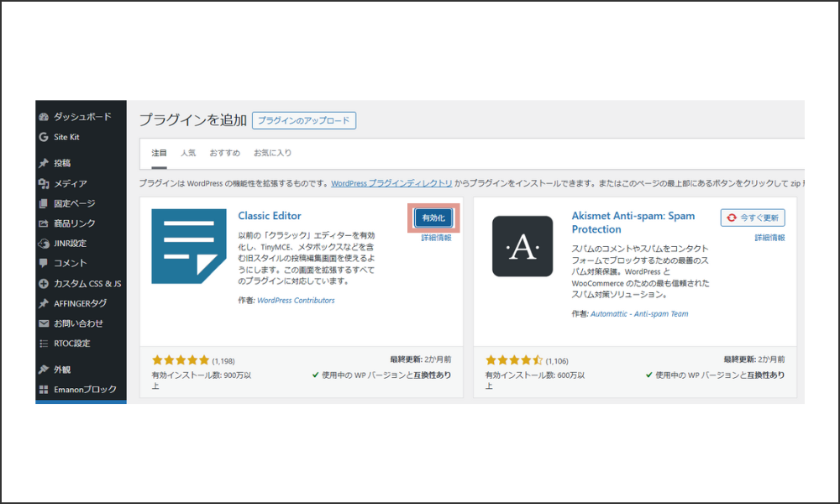The width and height of the screenshot is (840, 504).
Task: Switch to the 注目 tab
Action: (159, 153)
